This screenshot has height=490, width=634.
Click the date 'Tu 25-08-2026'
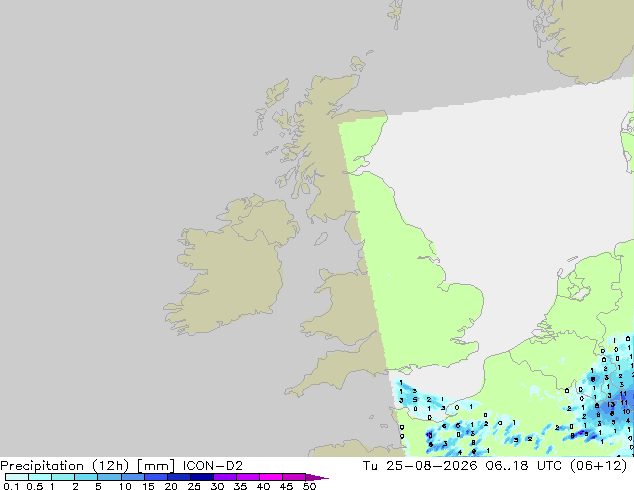(420, 466)
